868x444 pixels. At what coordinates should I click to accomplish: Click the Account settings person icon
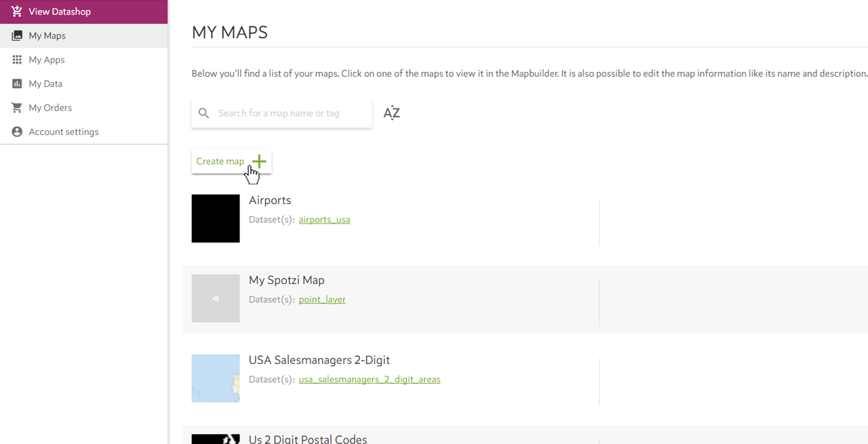click(x=17, y=132)
